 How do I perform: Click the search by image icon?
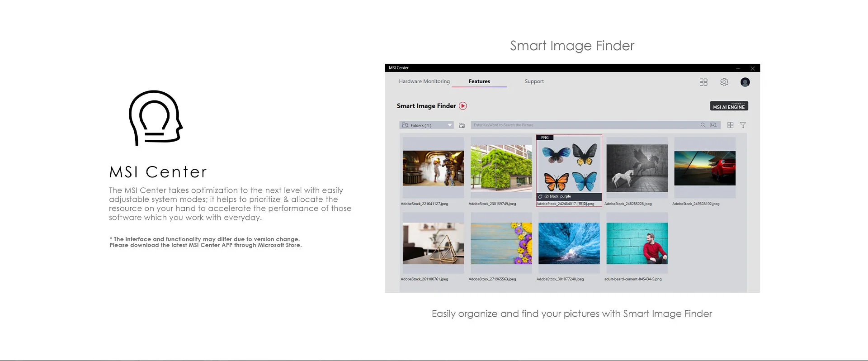pyautogui.click(x=713, y=125)
